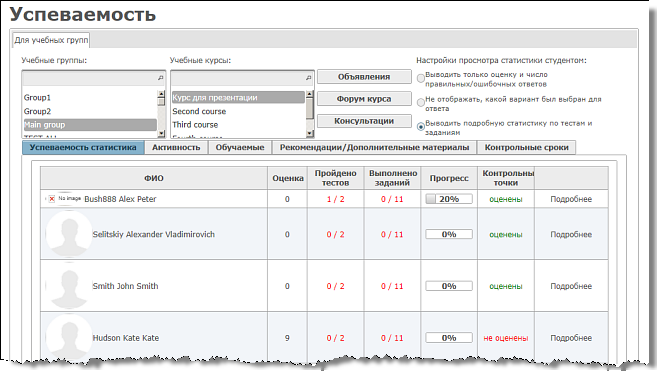This screenshot has width=657, height=371.
Task: Click the Объявления button
Action: [x=364, y=77]
